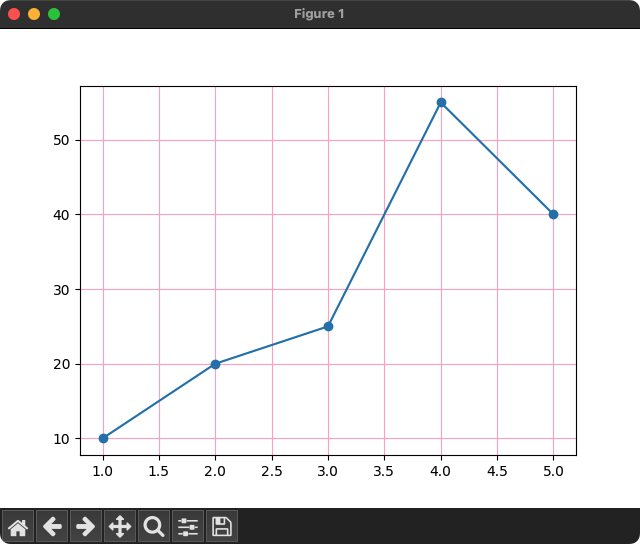Click the x-axis label 2.5
The image size is (640, 544).
(271, 471)
